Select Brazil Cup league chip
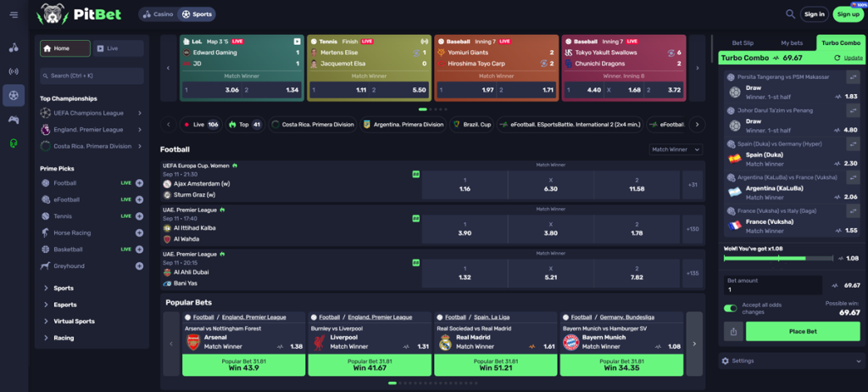This screenshot has width=868, height=392. coord(471,125)
